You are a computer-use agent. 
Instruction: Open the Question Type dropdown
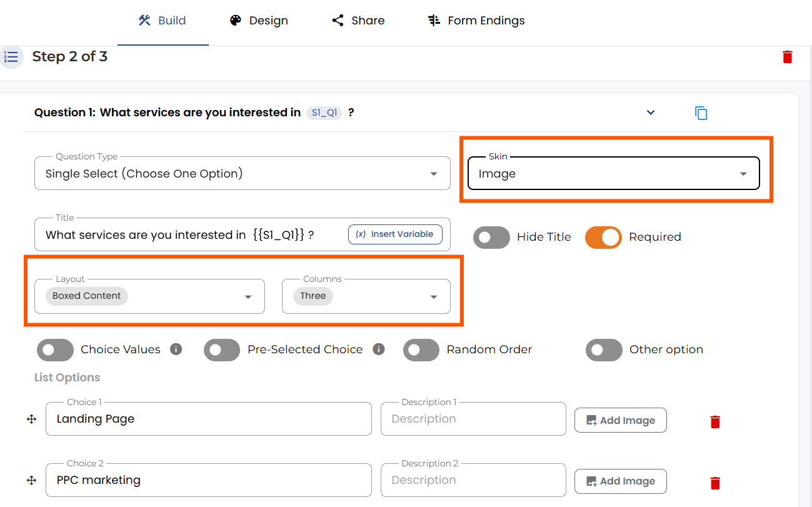[243, 173]
